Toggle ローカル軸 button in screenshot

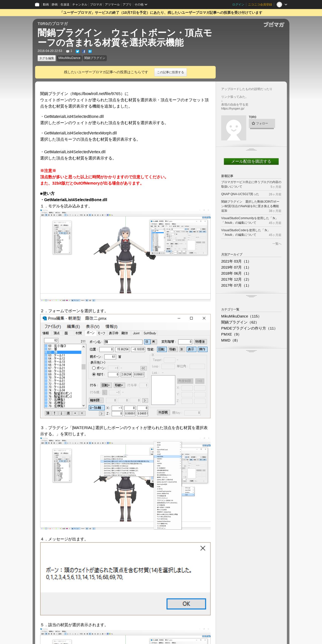(96, 408)
